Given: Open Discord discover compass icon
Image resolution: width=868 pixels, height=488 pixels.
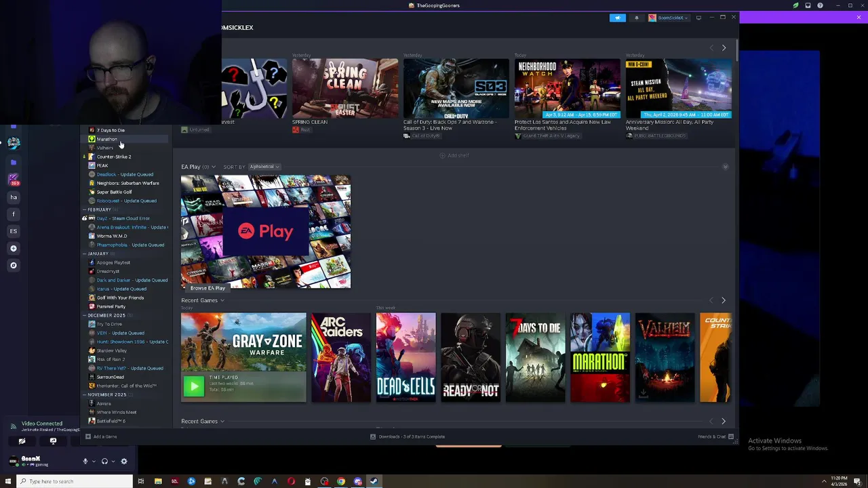Looking at the screenshot, I should coord(13,266).
